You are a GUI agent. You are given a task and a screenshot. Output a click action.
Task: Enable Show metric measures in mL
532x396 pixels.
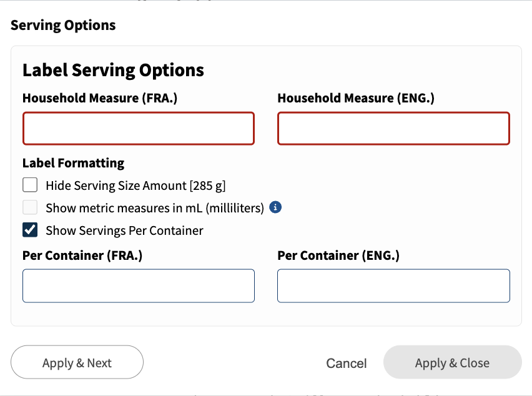click(29, 207)
